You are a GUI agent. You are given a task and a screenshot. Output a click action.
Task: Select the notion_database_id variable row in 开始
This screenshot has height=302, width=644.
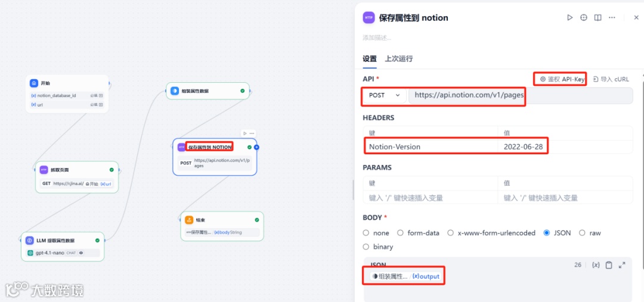click(67, 96)
